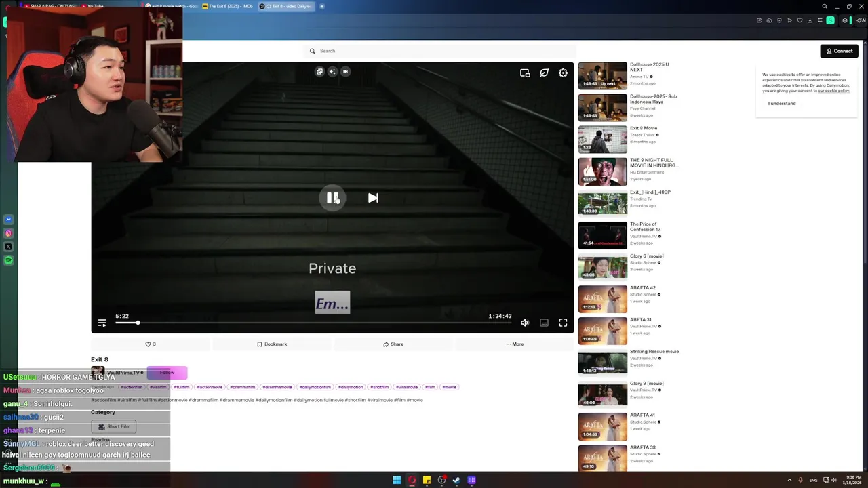This screenshot has width=868, height=488.
Task: Like the video with the heart icon
Action: pos(151,344)
